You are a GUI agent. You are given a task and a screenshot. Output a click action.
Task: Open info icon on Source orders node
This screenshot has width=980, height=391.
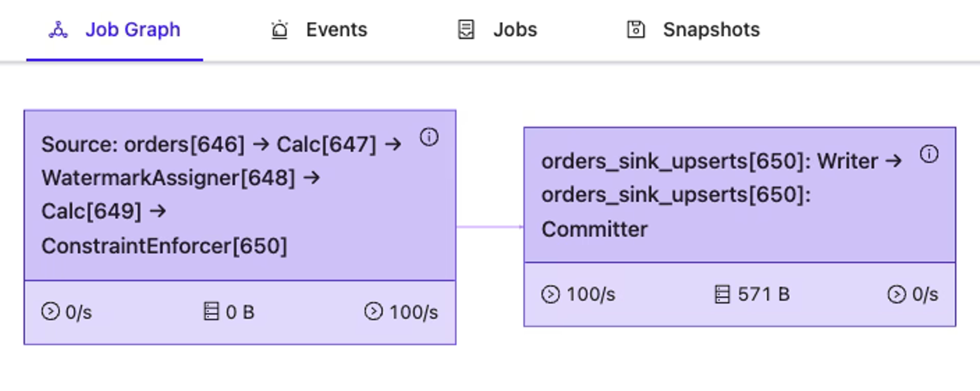429,137
